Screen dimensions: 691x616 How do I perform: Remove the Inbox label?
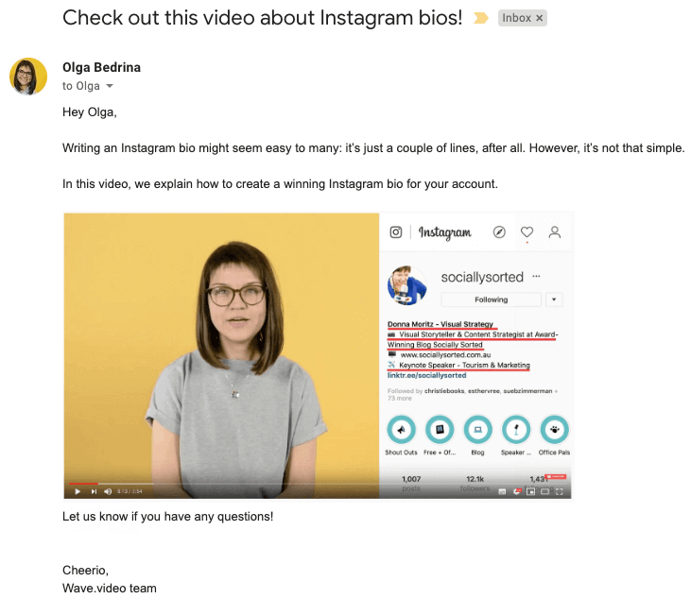[x=539, y=18]
